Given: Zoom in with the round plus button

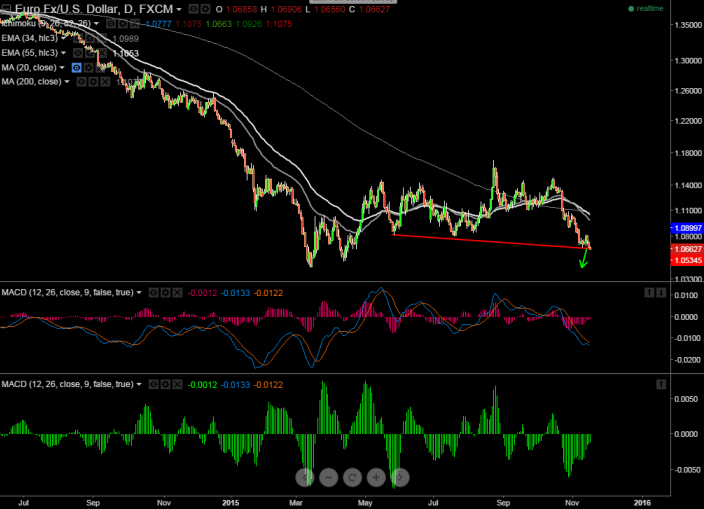Looking at the screenshot, I should [x=376, y=478].
